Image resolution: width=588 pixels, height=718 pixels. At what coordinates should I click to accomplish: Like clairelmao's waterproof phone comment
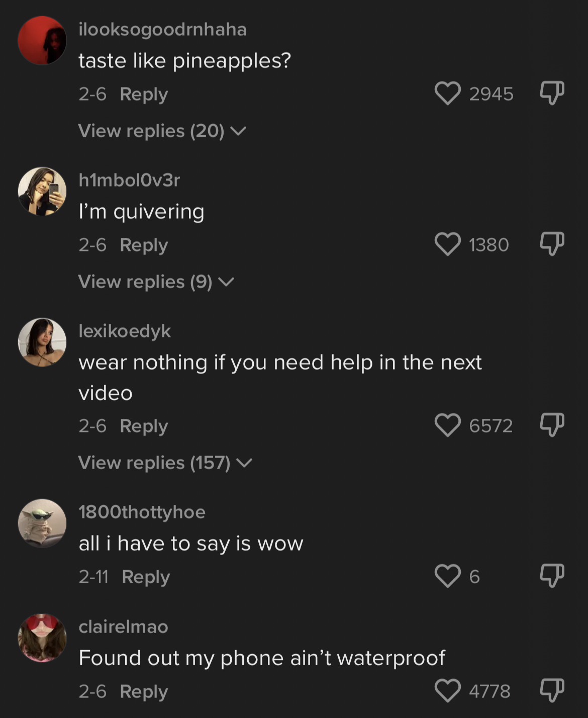pos(447,691)
